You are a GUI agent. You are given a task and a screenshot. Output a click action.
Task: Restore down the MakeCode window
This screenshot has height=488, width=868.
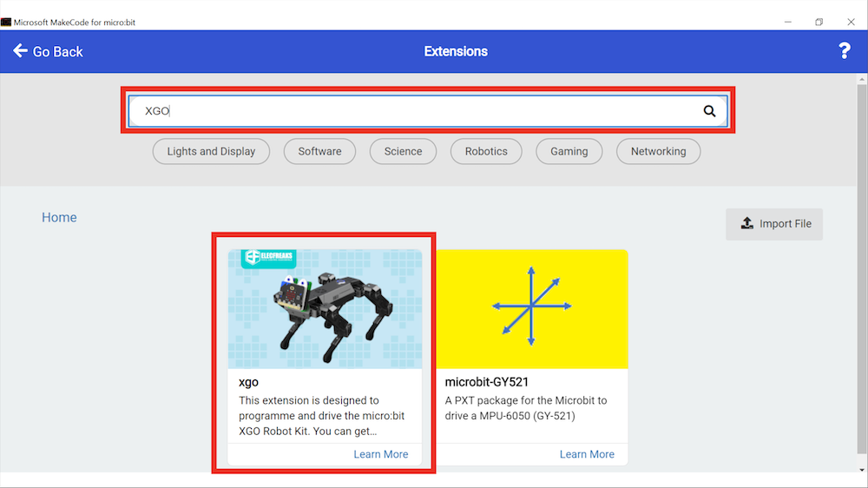pos(819,23)
